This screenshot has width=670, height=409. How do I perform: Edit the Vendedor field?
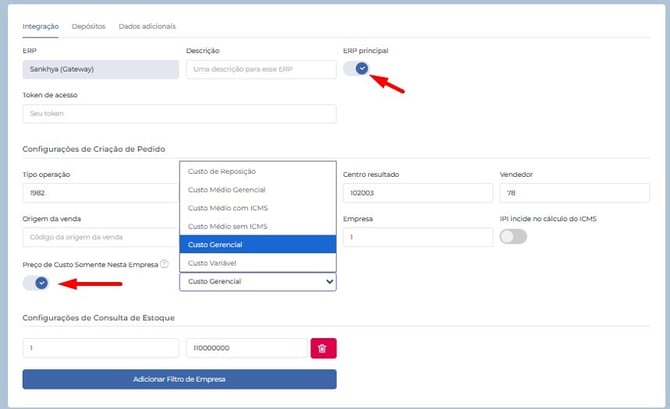(575, 193)
